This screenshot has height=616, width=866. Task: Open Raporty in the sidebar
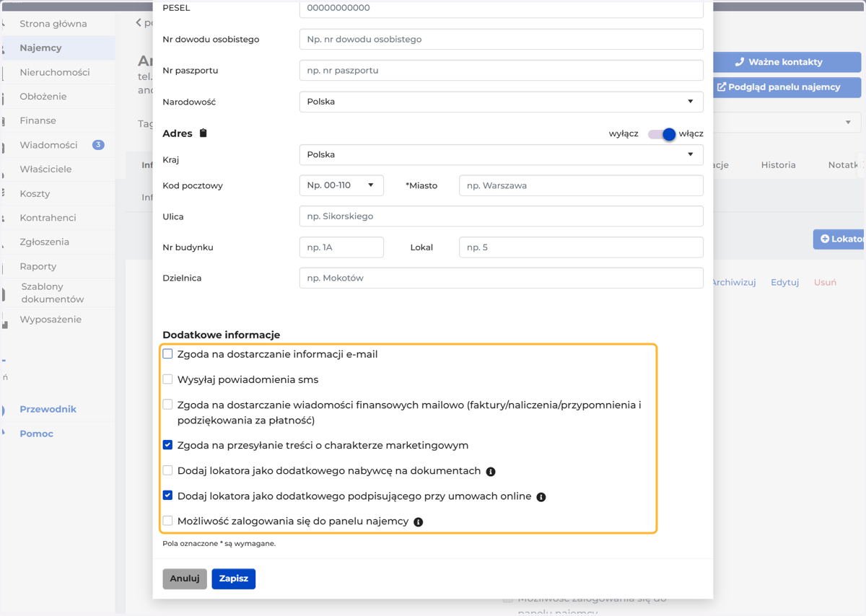tap(38, 266)
